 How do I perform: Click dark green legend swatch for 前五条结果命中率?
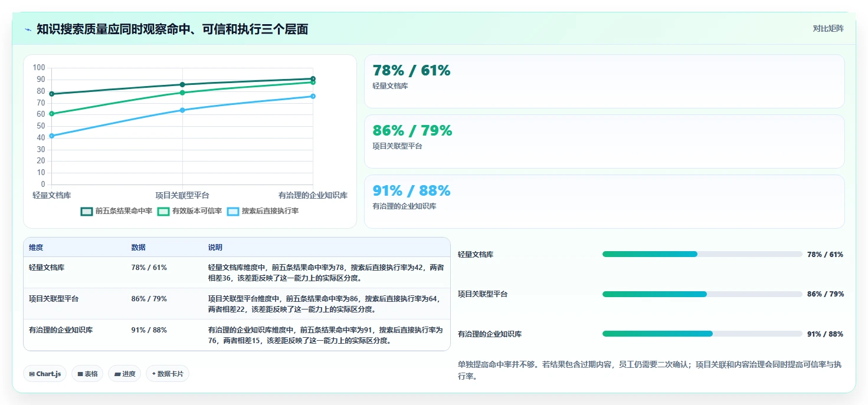tap(87, 211)
